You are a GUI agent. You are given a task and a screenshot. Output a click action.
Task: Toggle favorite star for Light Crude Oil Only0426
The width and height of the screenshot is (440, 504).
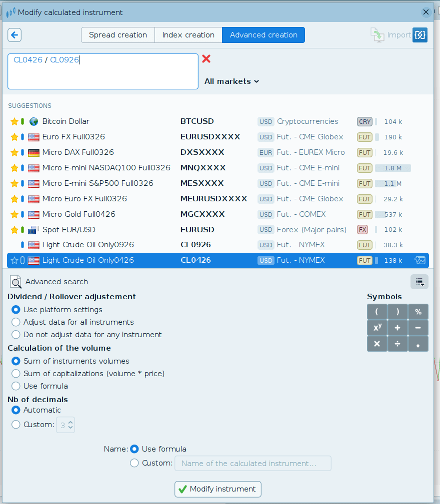click(14, 260)
